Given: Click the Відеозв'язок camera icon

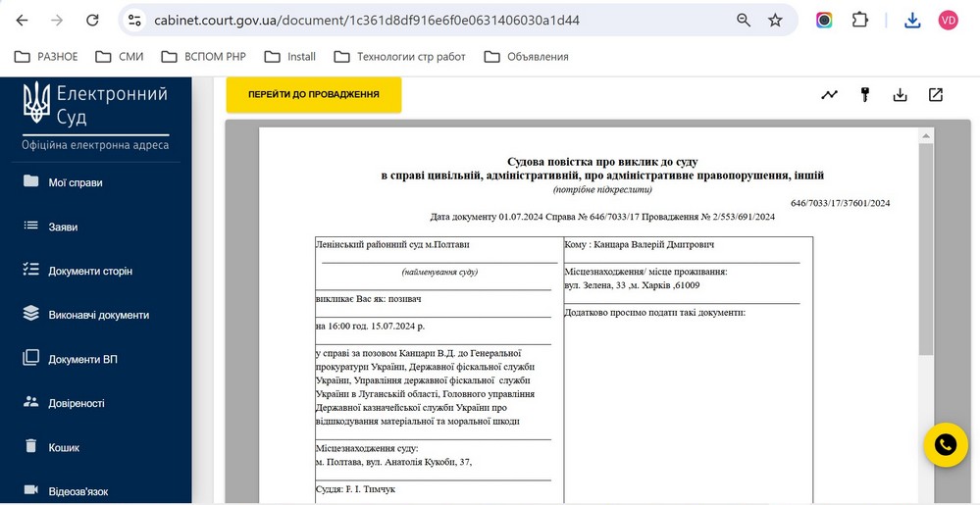Looking at the screenshot, I should coord(30,489).
